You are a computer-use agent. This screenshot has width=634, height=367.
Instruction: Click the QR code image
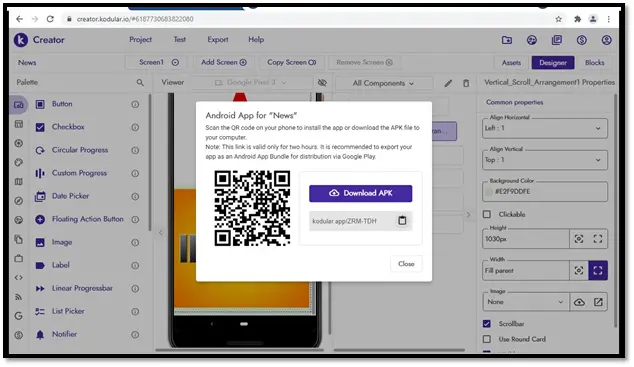[252, 208]
